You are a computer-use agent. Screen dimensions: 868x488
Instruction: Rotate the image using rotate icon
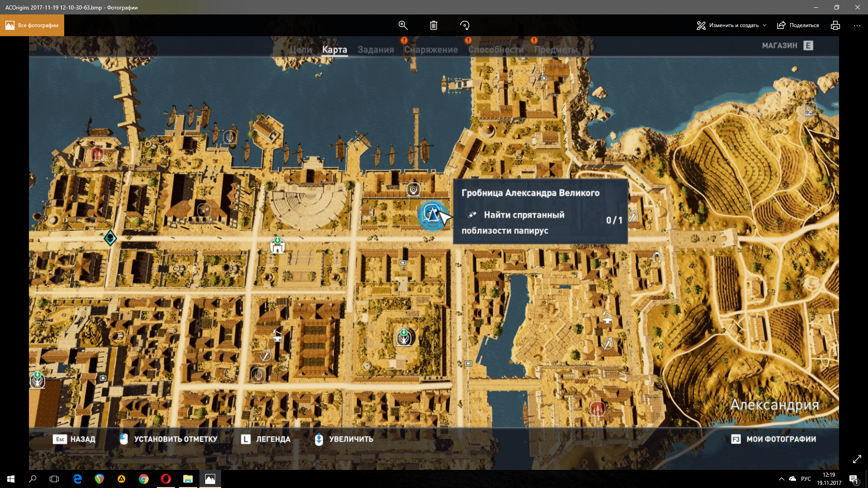coord(465,25)
